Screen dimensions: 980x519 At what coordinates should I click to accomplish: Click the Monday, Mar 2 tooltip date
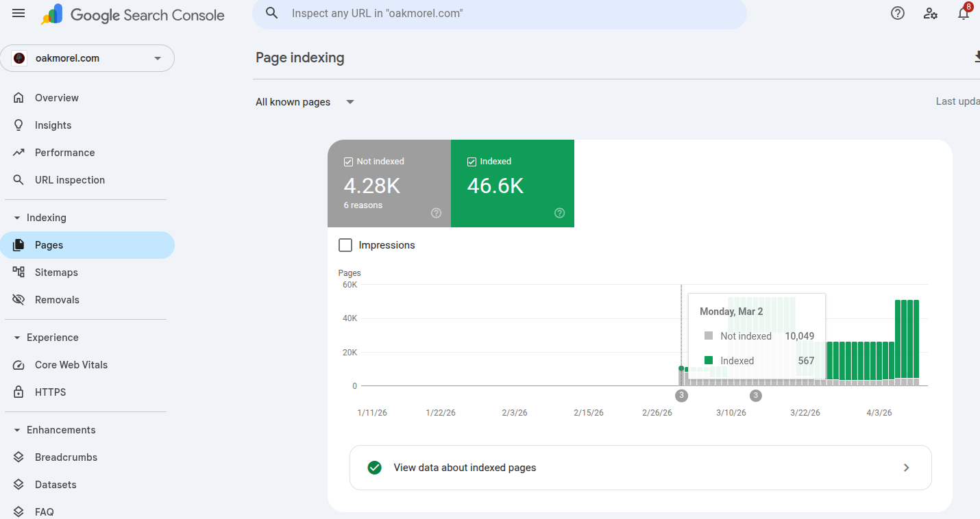[x=731, y=312]
